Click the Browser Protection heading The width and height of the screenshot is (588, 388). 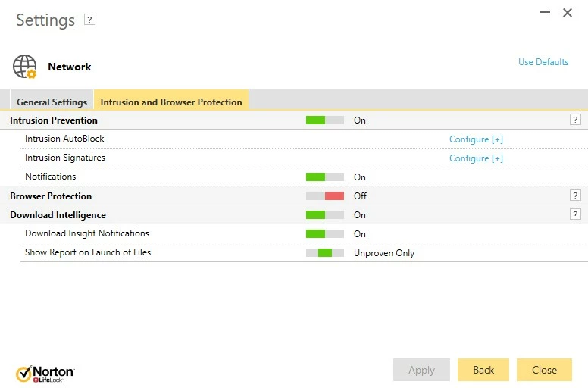click(x=51, y=196)
